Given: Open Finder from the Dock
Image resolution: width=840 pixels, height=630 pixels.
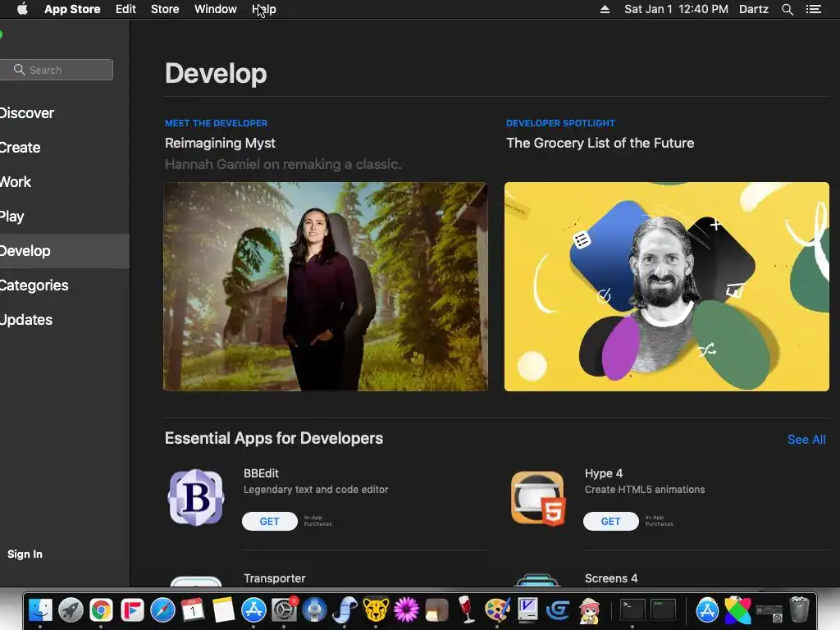Looking at the screenshot, I should pyautogui.click(x=40, y=609).
